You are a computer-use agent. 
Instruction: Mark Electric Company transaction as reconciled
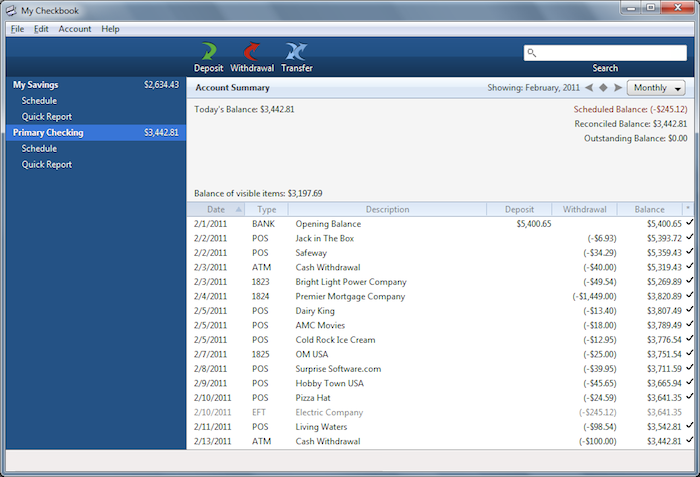688,412
